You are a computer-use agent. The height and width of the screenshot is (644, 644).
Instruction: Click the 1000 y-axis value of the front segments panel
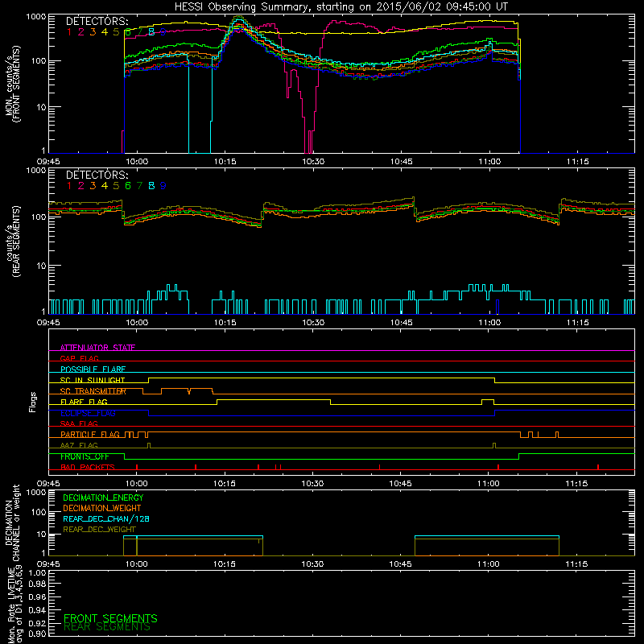click(36, 17)
